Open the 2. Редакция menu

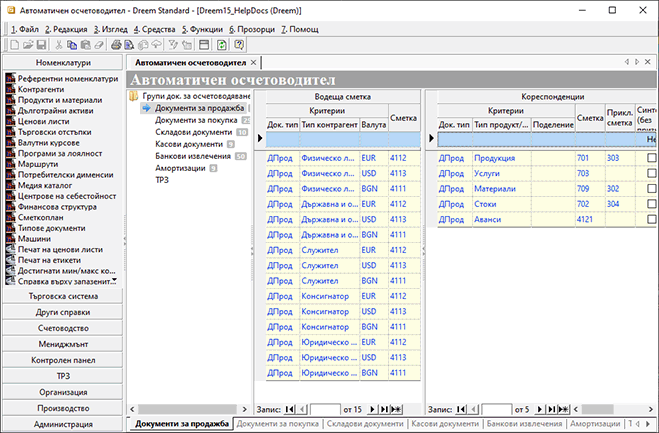(x=66, y=29)
